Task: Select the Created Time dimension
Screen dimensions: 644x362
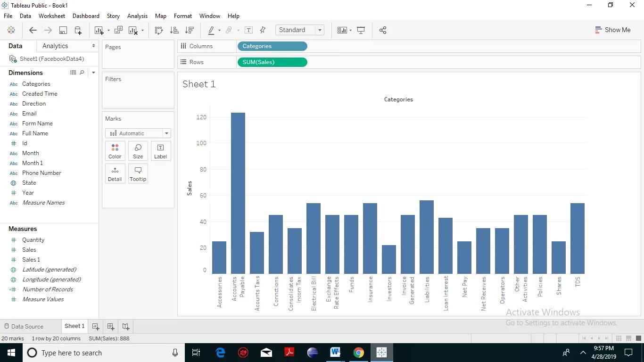Action: pyautogui.click(x=40, y=94)
